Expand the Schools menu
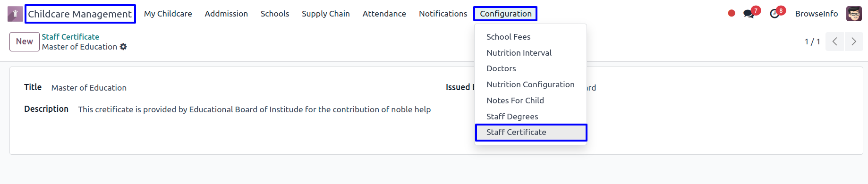 click(275, 14)
